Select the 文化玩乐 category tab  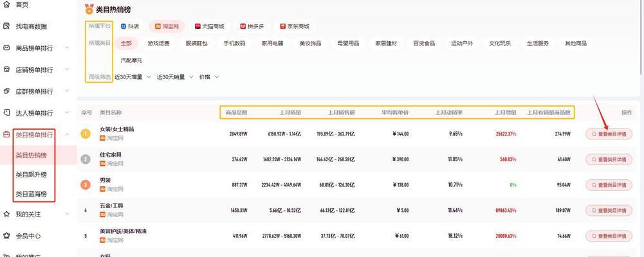[500, 43]
